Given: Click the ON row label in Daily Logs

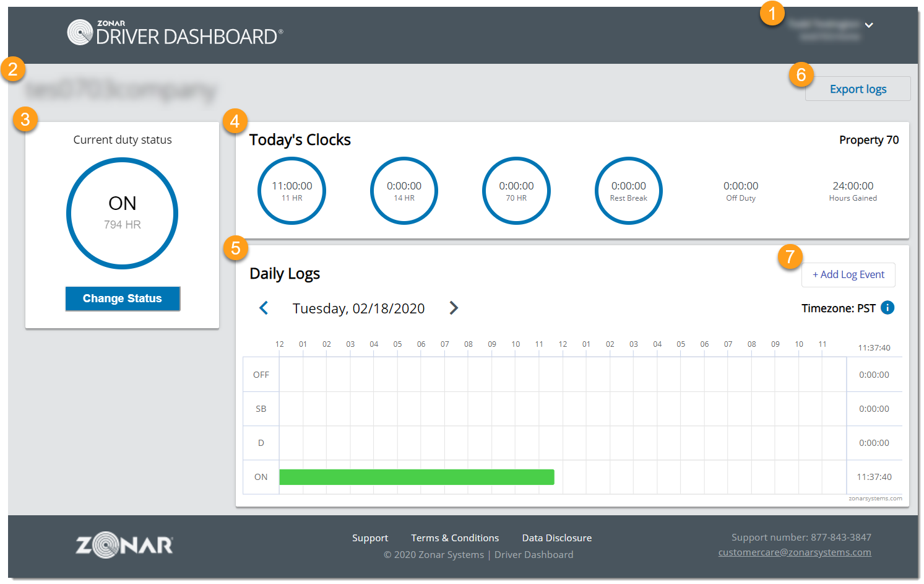Looking at the screenshot, I should coord(261,476).
